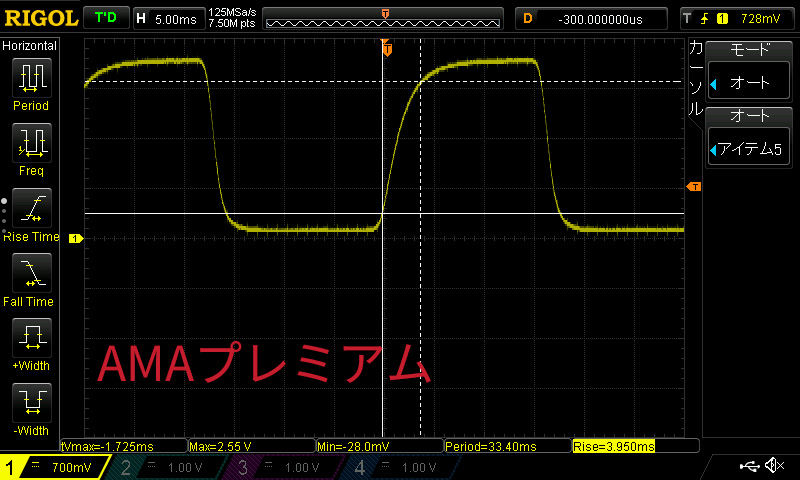The height and width of the screenshot is (480, 800).
Task: Click the Max=2.55 V measurement
Action: (252, 446)
